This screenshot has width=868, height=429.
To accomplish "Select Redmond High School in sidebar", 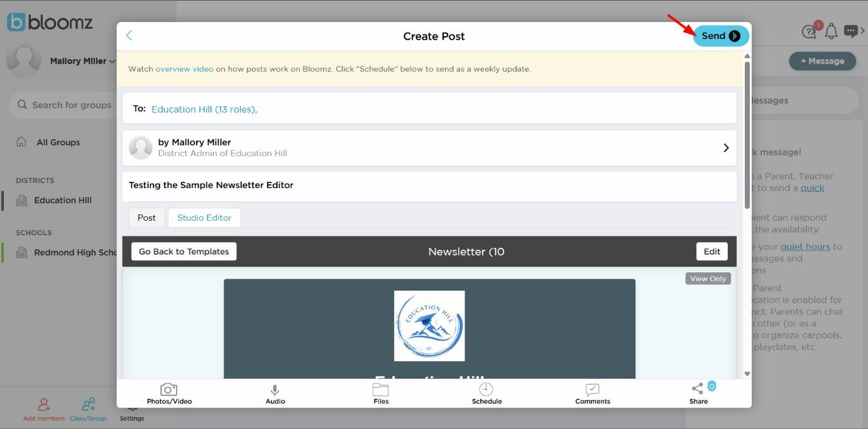I will pyautogui.click(x=75, y=252).
